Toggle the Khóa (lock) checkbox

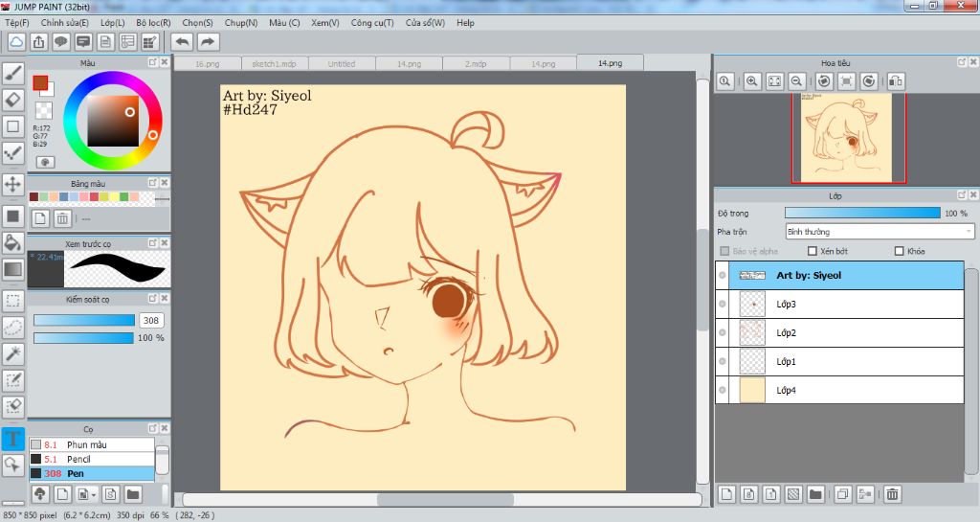(x=900, y=251)
